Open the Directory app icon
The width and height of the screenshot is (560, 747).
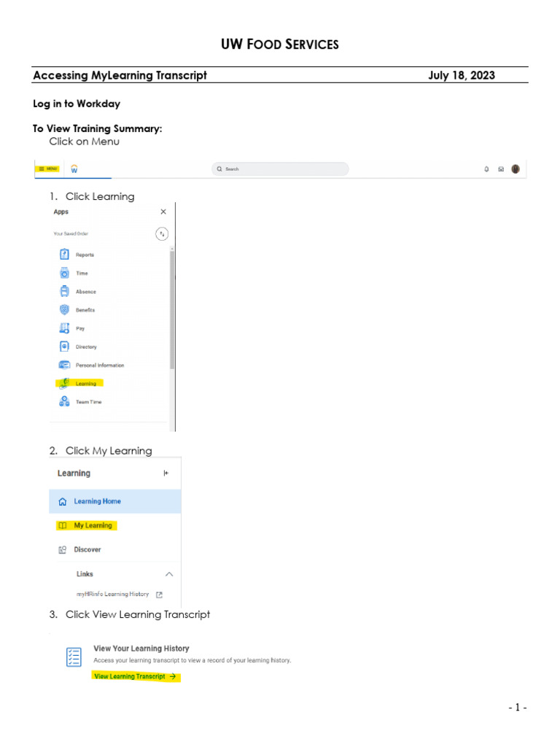64,347
